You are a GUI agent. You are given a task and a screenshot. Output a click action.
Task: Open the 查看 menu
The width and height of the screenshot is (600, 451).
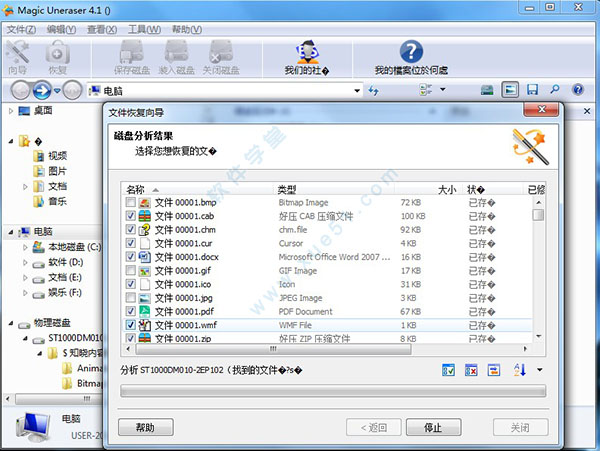tap(102, 29)
